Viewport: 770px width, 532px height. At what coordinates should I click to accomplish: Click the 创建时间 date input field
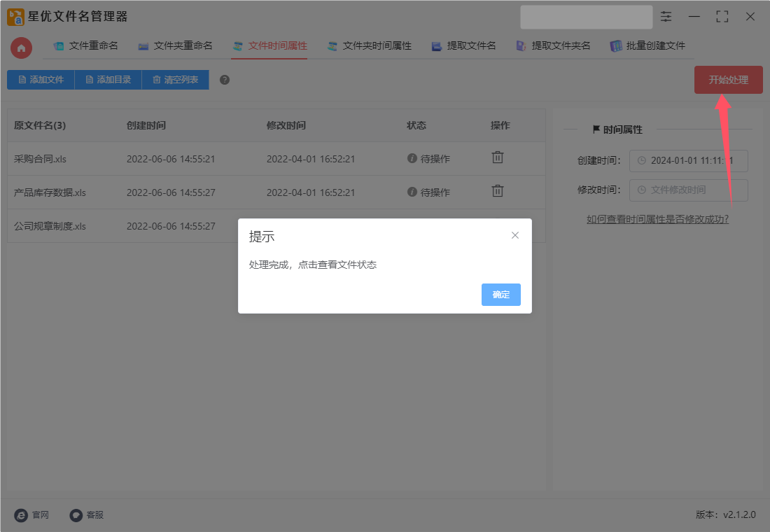(689, 160)
